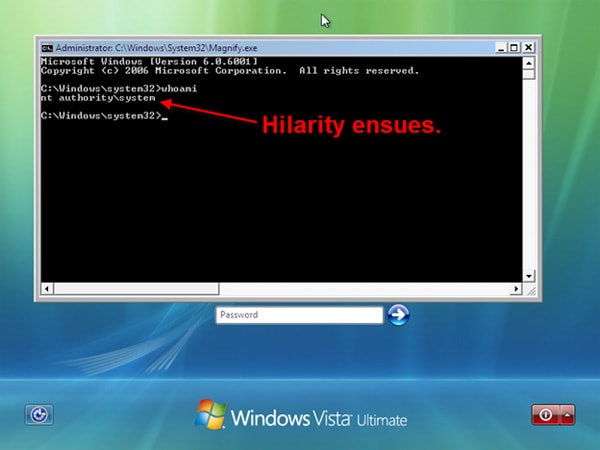Viewport: 600px width, 450px height.
Task: Click the vertical scrollbar up arrow
Action: coord(528,63)
